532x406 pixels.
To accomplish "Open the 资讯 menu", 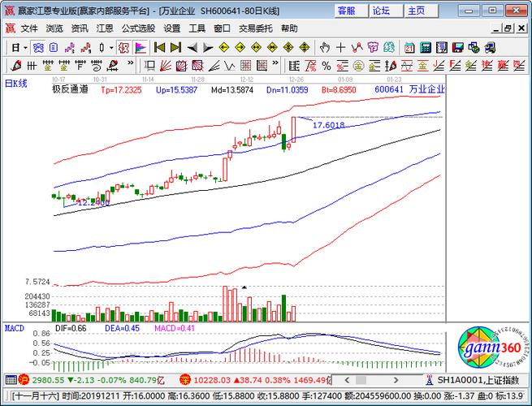I will click(x=80, y=28).
